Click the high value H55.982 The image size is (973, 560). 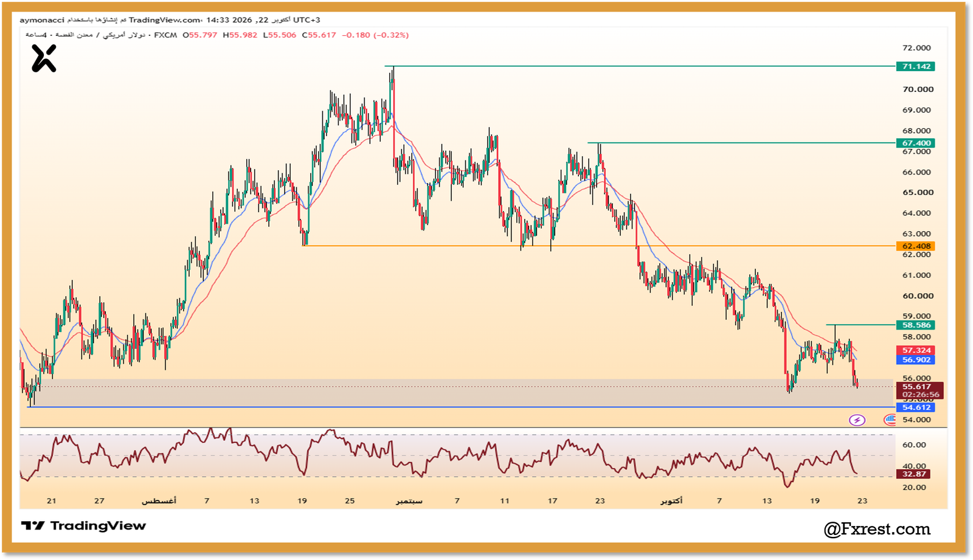pyautogui.click(x=240, y=35)
